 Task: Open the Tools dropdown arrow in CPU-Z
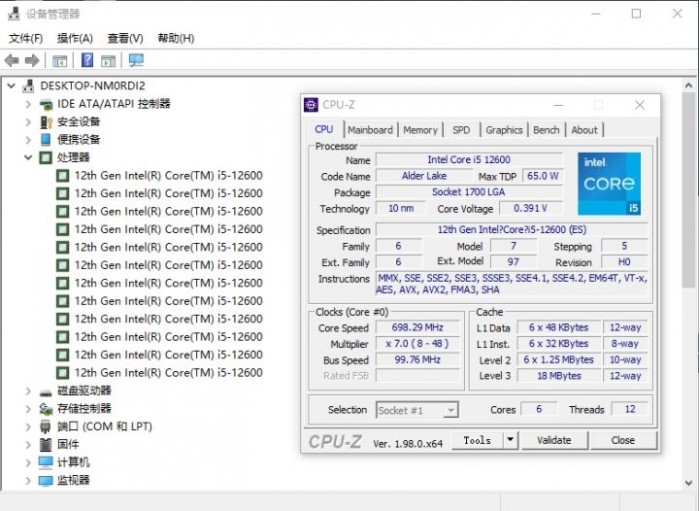point(510,440)
